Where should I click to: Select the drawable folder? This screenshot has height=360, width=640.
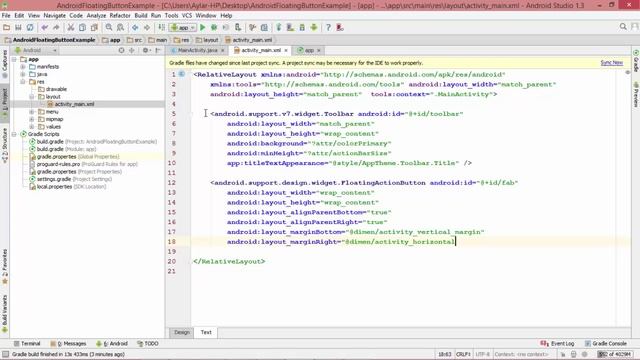(56, 89)
